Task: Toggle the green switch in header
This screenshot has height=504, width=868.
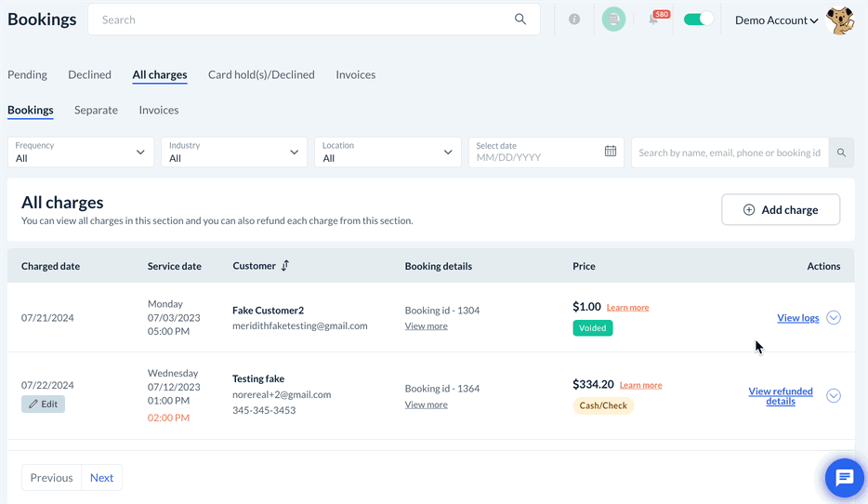Action: point(698,20)
